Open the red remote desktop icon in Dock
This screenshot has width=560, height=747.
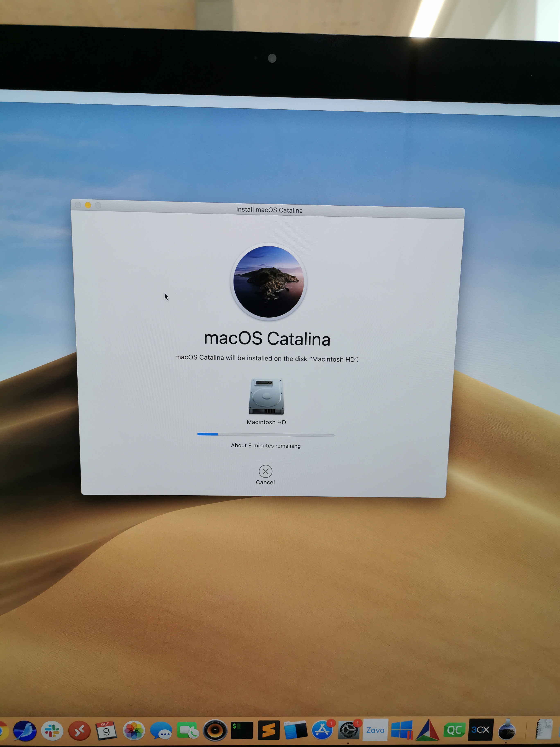tap(79, 731)
